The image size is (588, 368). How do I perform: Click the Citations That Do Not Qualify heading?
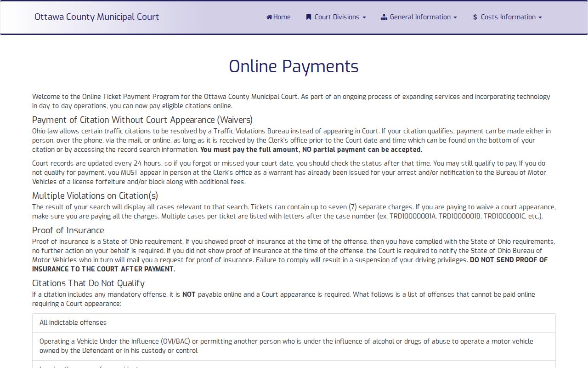[88, 283]
